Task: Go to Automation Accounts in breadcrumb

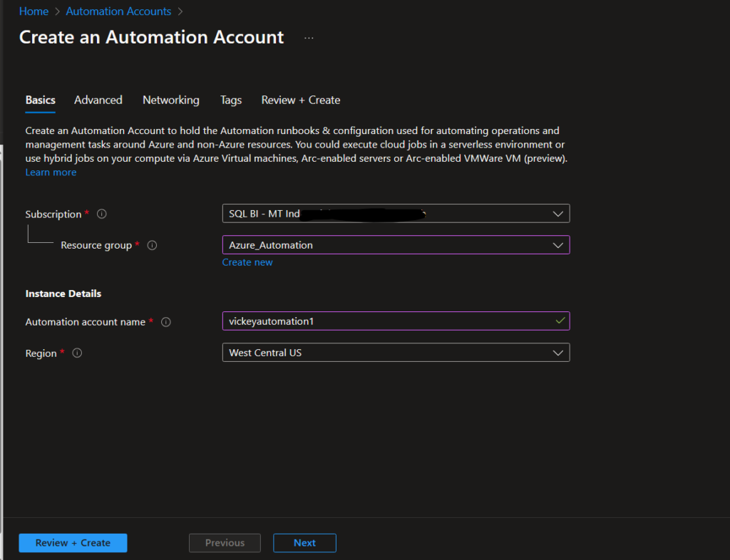Action: pyautogui.click(x=118, y=11)
